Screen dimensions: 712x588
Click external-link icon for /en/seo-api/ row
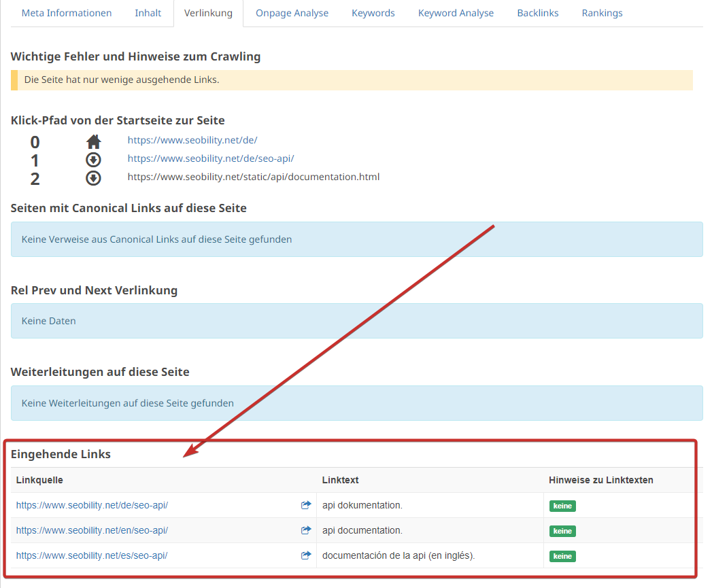306,530
